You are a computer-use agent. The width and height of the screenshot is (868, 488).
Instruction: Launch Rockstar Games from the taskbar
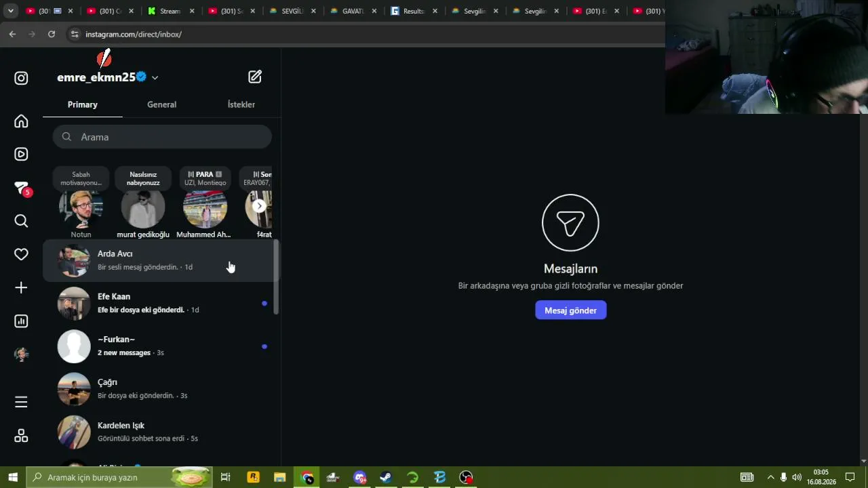click(253, 477)
